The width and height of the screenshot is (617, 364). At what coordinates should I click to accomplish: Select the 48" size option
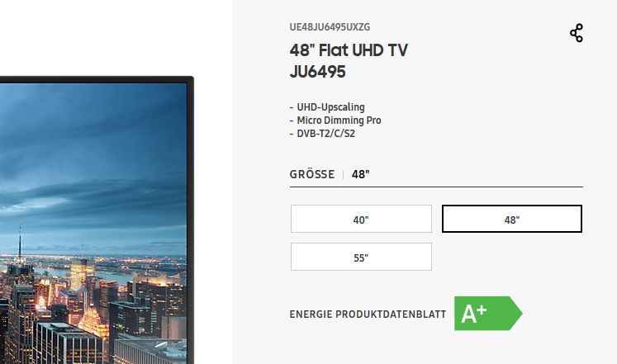[x=512, y=219]
